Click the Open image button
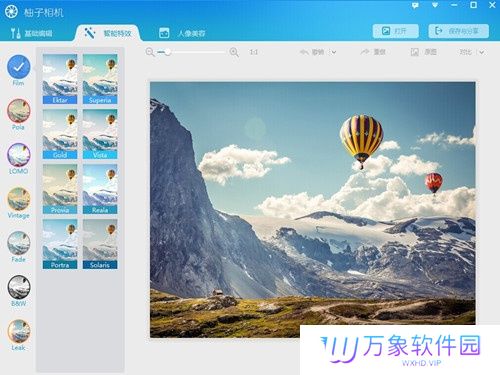Viewport: 500px width, 375px height. [395, 31]
